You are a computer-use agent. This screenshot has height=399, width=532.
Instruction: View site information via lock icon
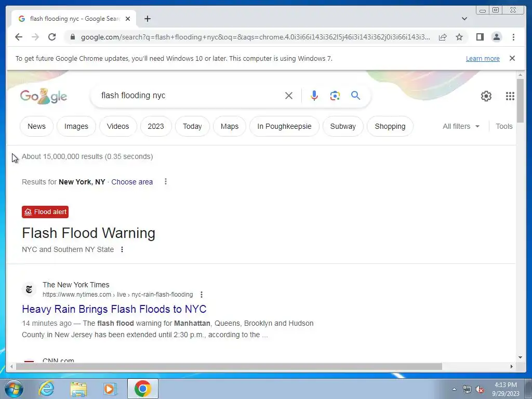click(x=72, y=37)
